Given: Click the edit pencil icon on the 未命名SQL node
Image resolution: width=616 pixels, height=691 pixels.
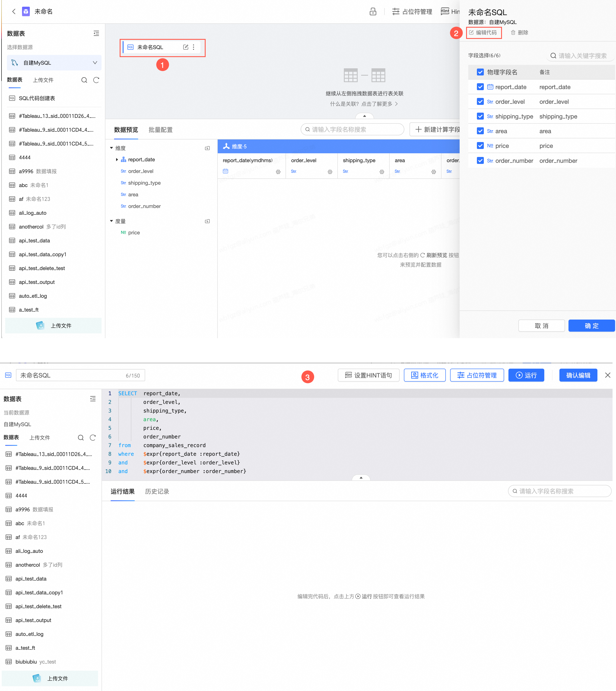Looking at the screenshot, I should pos(186,47).
